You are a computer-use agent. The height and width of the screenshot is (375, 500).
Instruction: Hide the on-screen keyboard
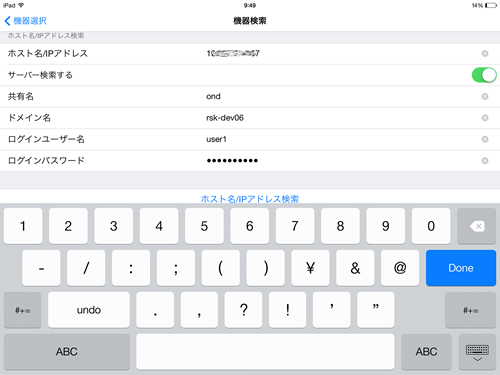point(477,352)
